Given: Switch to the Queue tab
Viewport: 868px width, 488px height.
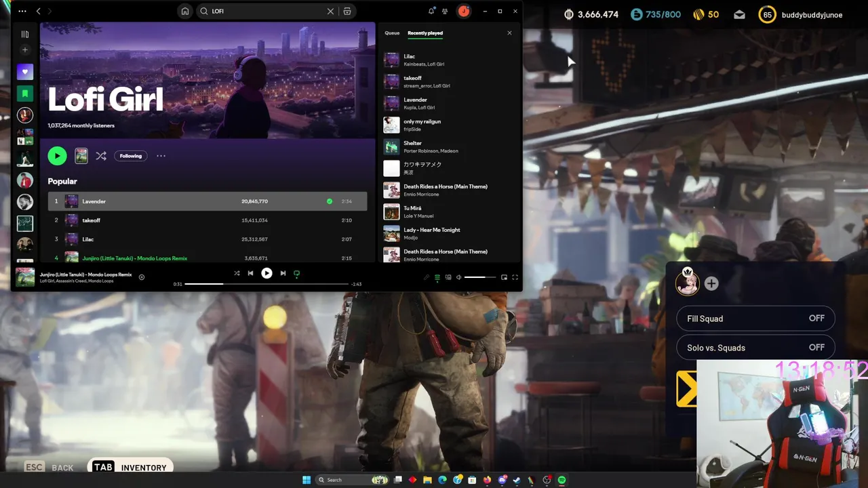Looking at the screenshot, I should point(392,33).
